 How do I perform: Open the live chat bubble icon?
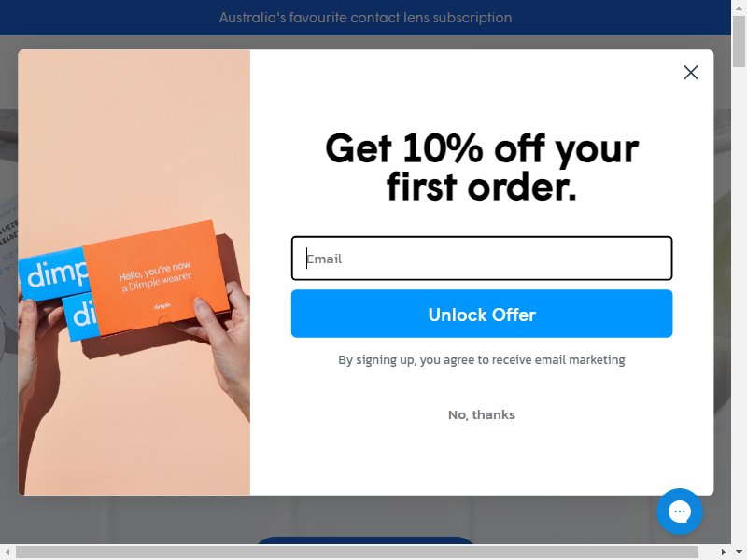(680, 511)
